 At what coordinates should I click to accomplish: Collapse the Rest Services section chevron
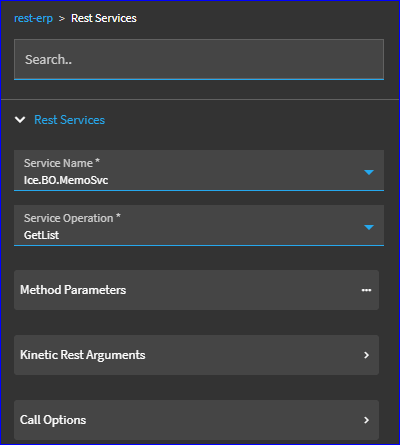(20, 120)
